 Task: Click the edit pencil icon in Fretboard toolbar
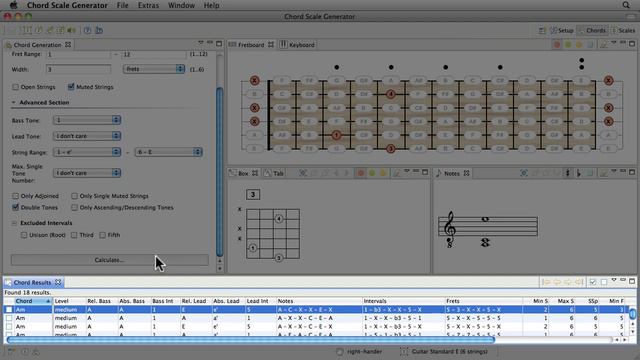pyautogui.click(x=603, y=44)
